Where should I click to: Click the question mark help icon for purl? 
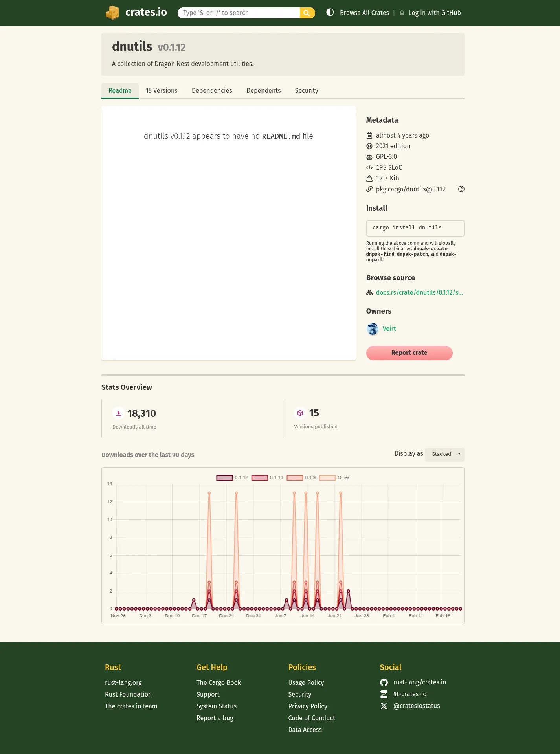pyautogui.click(x=461, y=189)
